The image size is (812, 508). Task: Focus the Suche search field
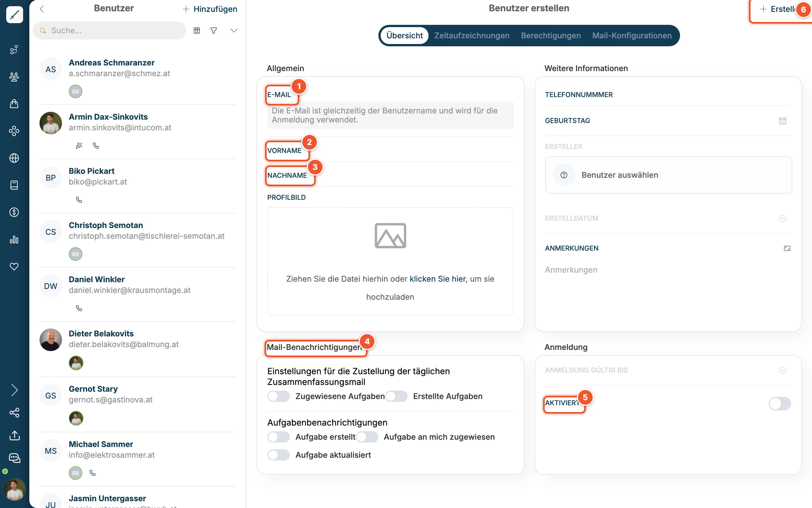click(x=109, y=30)
